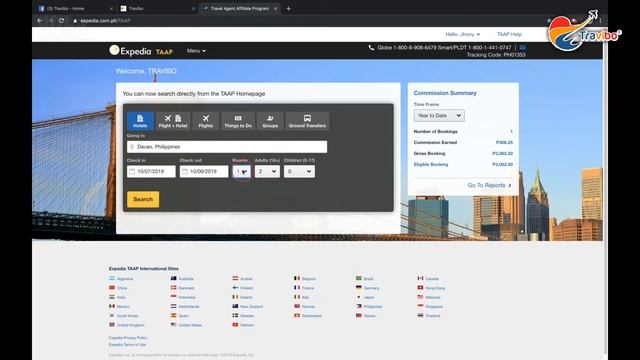This screenshot has width=640, height=360.
Task: Switch to the Groups tab
Action: (270, 121)
